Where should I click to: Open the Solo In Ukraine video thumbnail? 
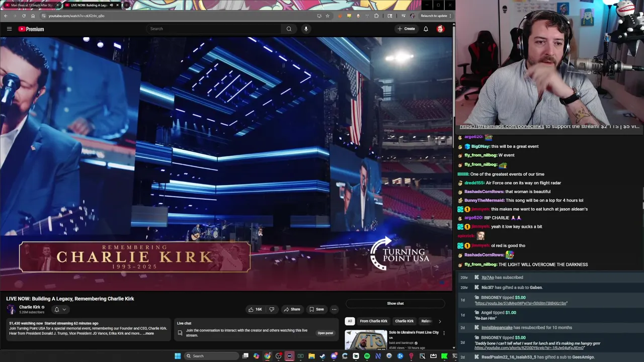pyautogui.click(x=366, y=340)
